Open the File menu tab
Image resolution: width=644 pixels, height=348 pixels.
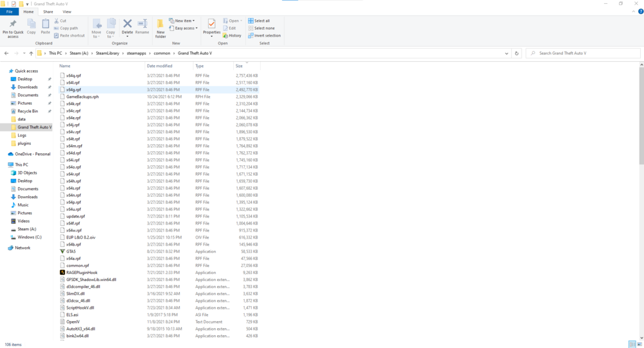pos(9,12)
